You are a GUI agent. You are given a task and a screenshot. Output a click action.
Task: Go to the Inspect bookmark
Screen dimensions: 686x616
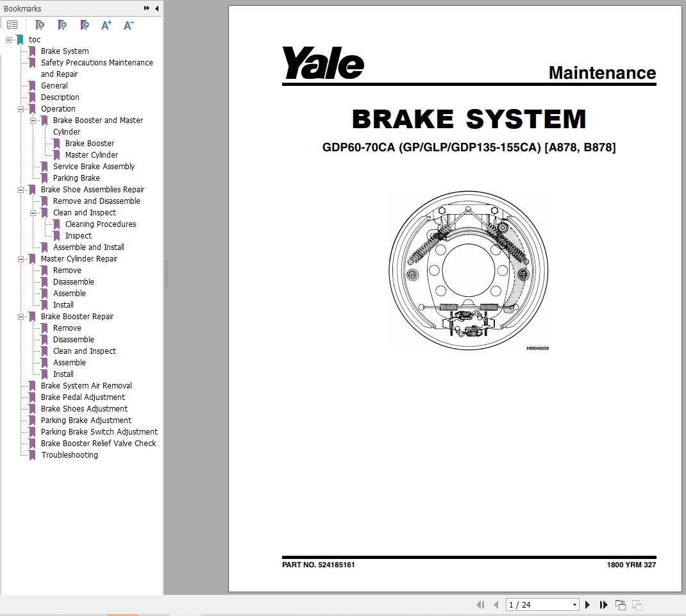pyautogui.click(x=78, y=236)
